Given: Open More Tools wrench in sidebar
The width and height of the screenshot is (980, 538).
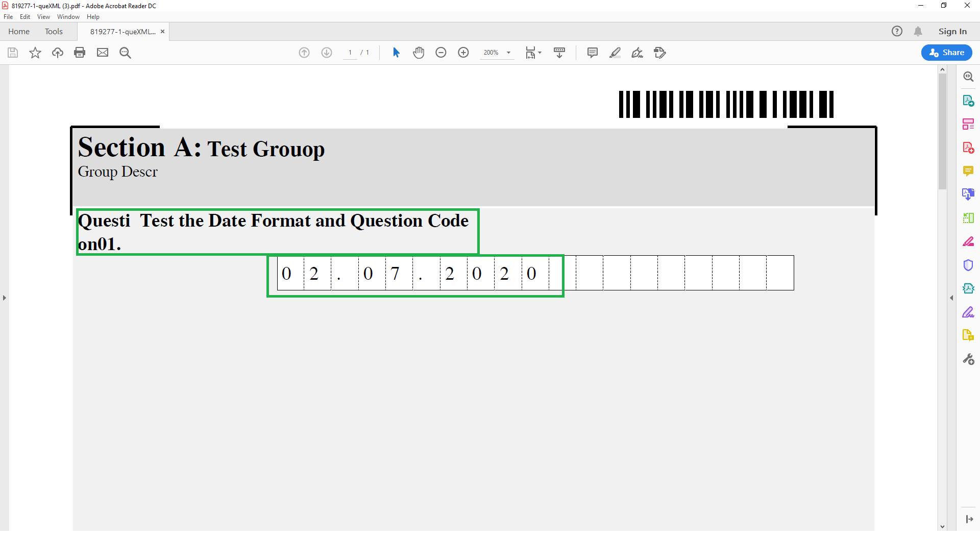Looking at the screenshot, I should [x=968, y=359].
